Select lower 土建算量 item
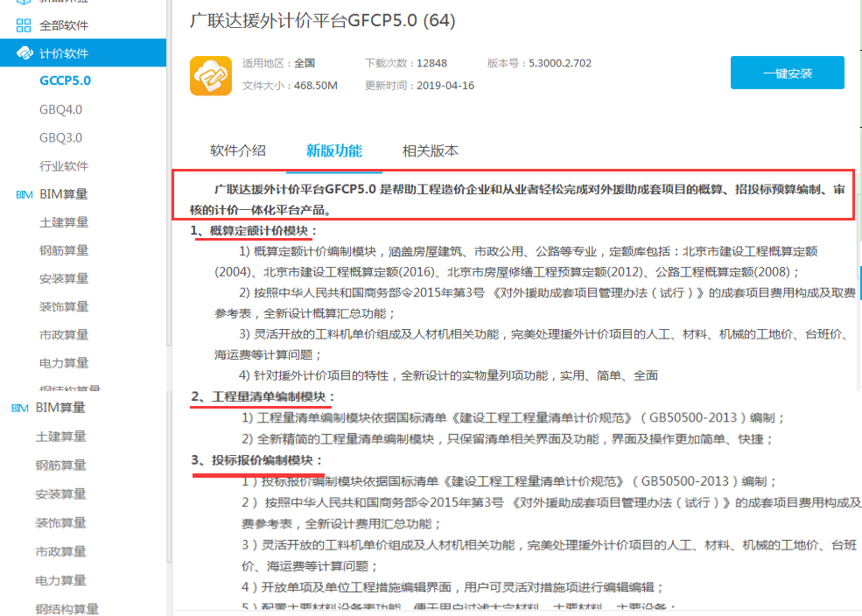This screenshot has height=616, width=862. click(x=60, y=437)
